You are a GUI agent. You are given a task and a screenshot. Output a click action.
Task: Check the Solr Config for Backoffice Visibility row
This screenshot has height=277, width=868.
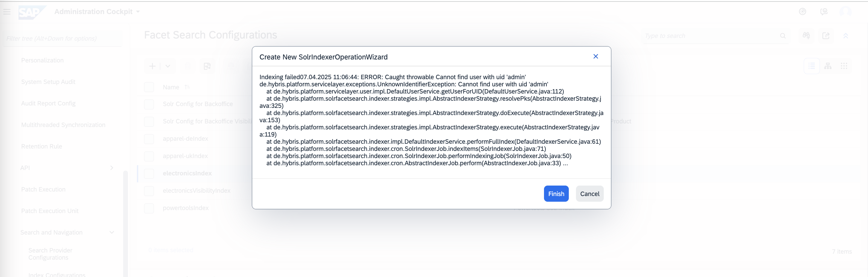click(149, 121)
